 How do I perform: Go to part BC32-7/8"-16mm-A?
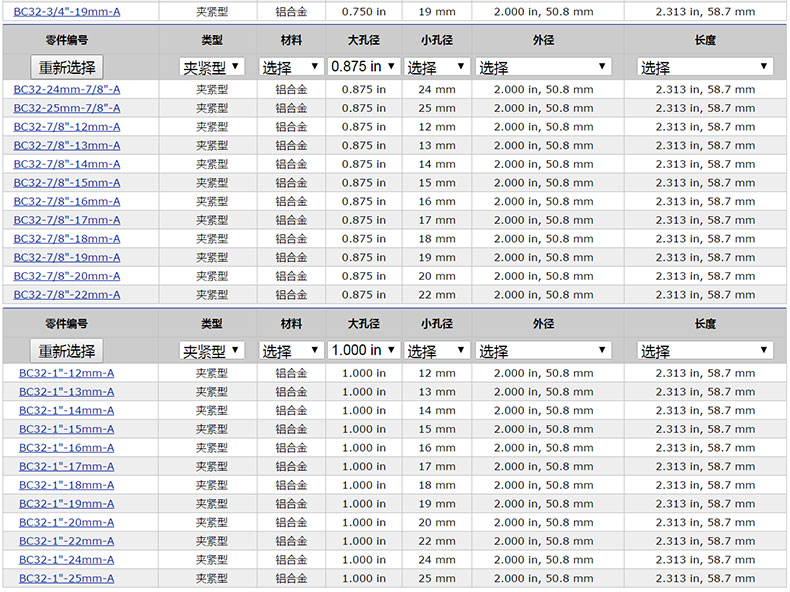[x=66, y=201]
